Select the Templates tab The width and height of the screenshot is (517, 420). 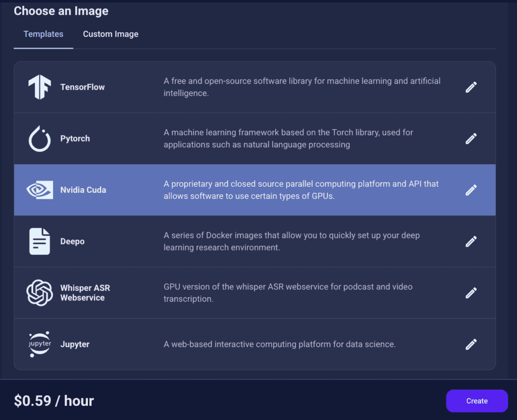[x=43, y=34]
